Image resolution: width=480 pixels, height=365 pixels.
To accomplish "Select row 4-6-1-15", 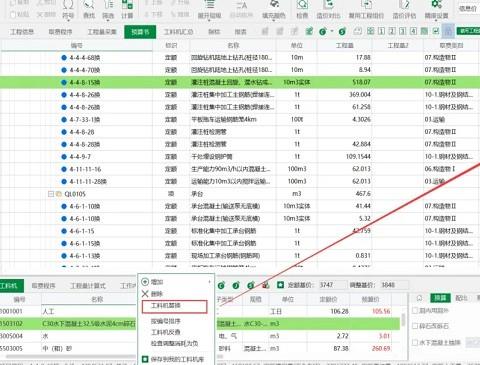I will 240,231.
